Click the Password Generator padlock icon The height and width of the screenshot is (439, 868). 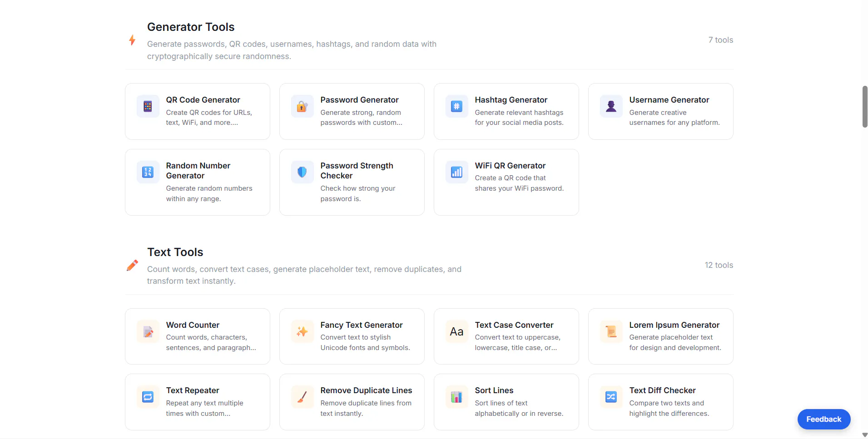pyautogui.click(x=302, y=106)
